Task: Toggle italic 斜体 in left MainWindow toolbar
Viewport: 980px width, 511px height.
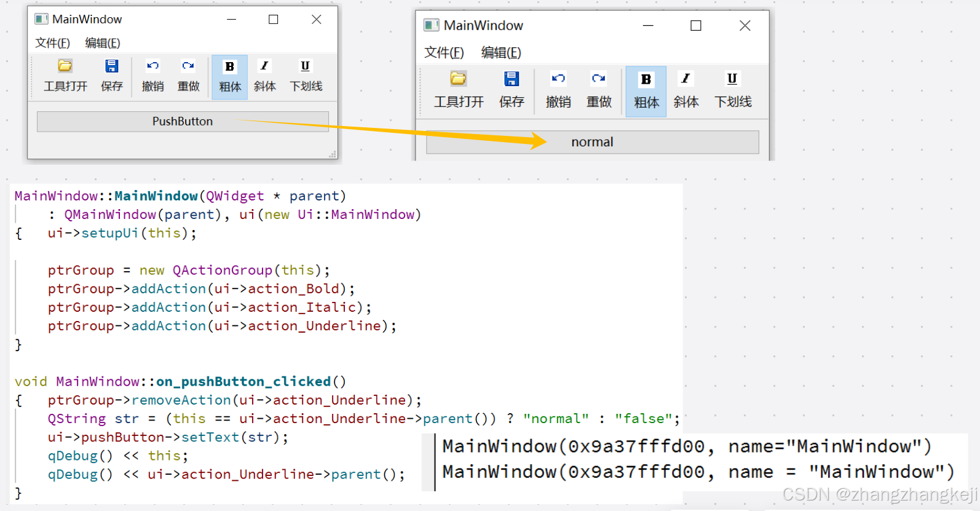Action: [265, 77]
